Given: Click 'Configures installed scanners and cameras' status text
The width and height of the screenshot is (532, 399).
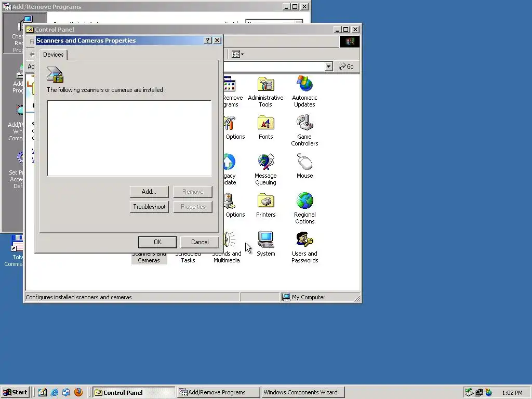Looking at the screenshot, I should tap(79, 297).
